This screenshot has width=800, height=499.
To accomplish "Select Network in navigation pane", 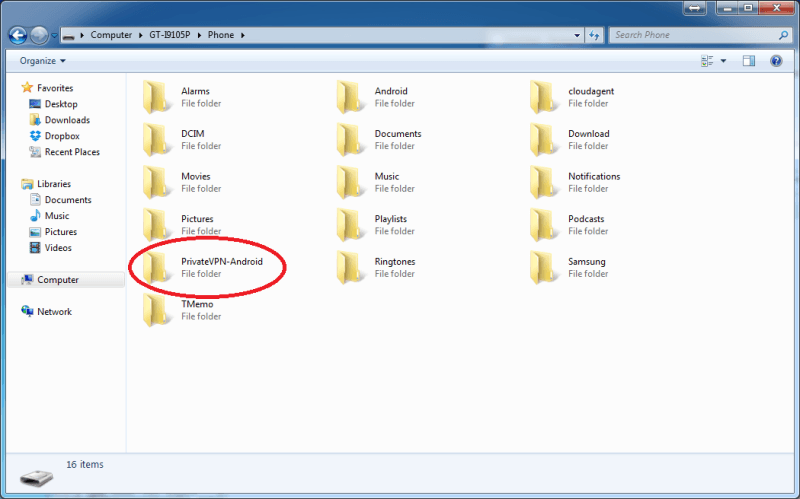I will pos(54,312).
